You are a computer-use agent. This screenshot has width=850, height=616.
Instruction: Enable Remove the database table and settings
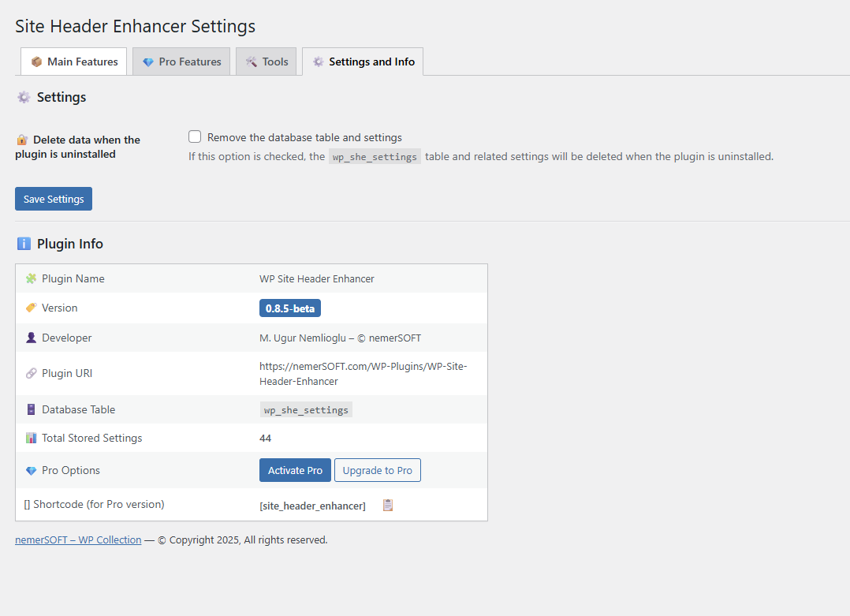(195, 136)
